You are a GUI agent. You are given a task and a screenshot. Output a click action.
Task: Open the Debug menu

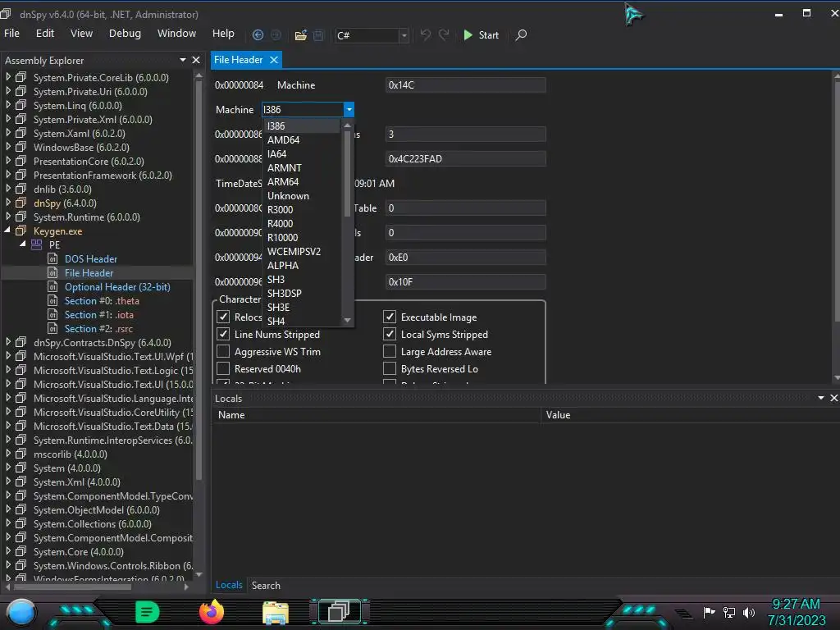pyautogui.click(x=125, y=33)
